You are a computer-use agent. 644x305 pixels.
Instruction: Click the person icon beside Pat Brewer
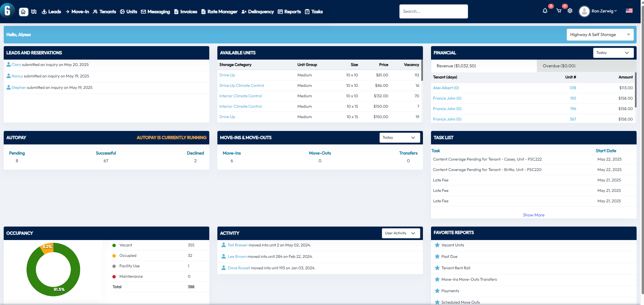click(223, 245)
